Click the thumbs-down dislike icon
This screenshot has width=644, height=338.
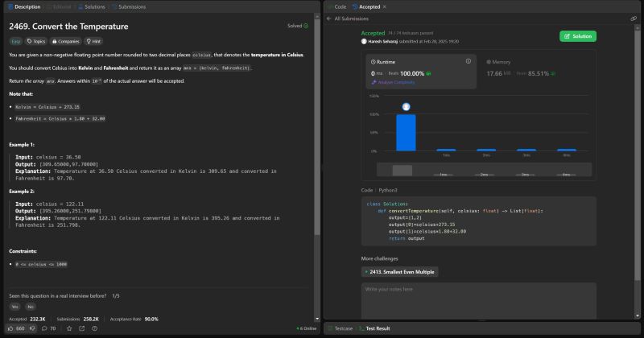[32, 328]
